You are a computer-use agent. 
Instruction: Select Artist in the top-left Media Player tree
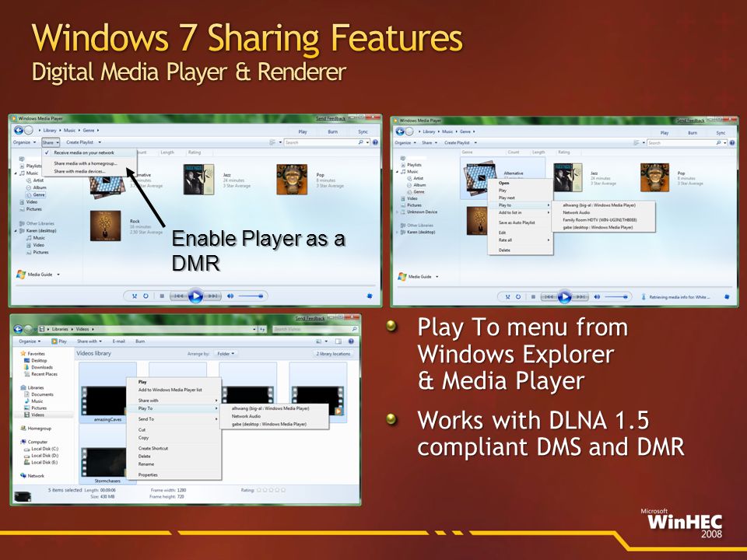point(38,180)
